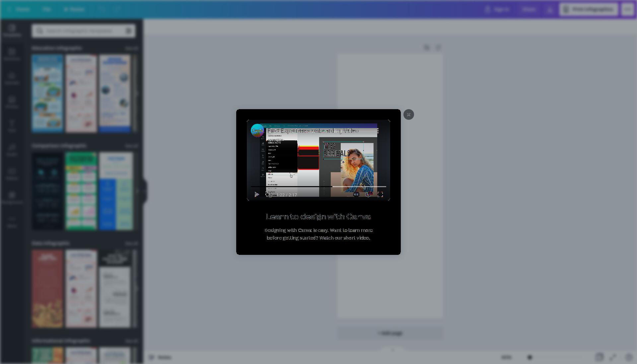The width and height of the screenshot is (637, 364).
Task: Click the Share button
Action: click(x=529, y=9)
